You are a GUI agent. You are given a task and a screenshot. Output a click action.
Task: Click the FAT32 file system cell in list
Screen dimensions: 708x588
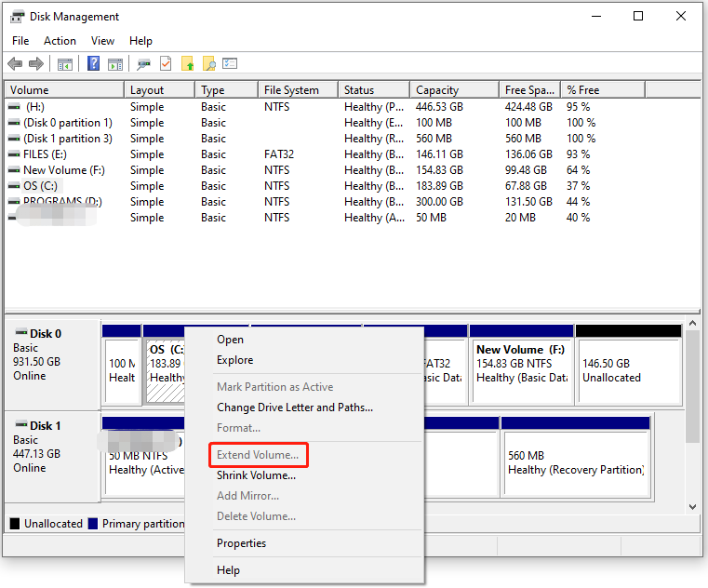[279, 154]
